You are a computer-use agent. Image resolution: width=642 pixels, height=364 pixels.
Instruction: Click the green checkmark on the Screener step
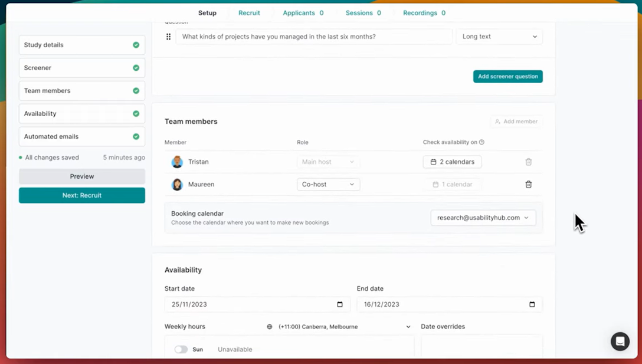coord(137,68)
